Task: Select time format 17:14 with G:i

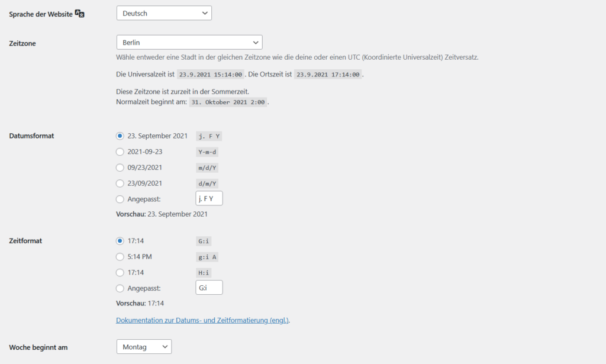Action: coord(120,241)
